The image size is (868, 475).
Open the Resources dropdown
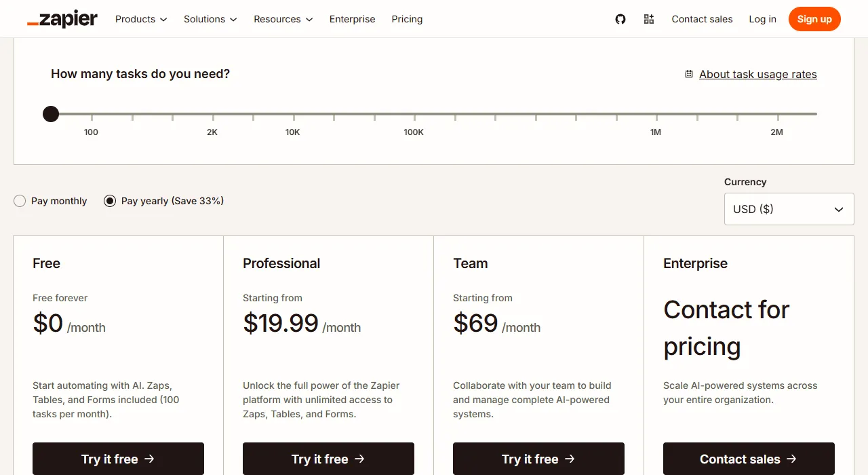click(x=283, y=19)
